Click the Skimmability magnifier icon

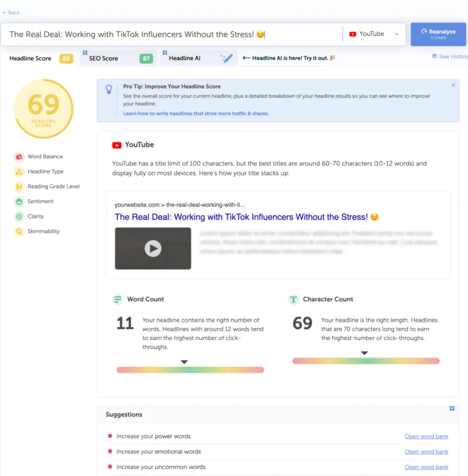pyautogui.click(x=19, y=231)
